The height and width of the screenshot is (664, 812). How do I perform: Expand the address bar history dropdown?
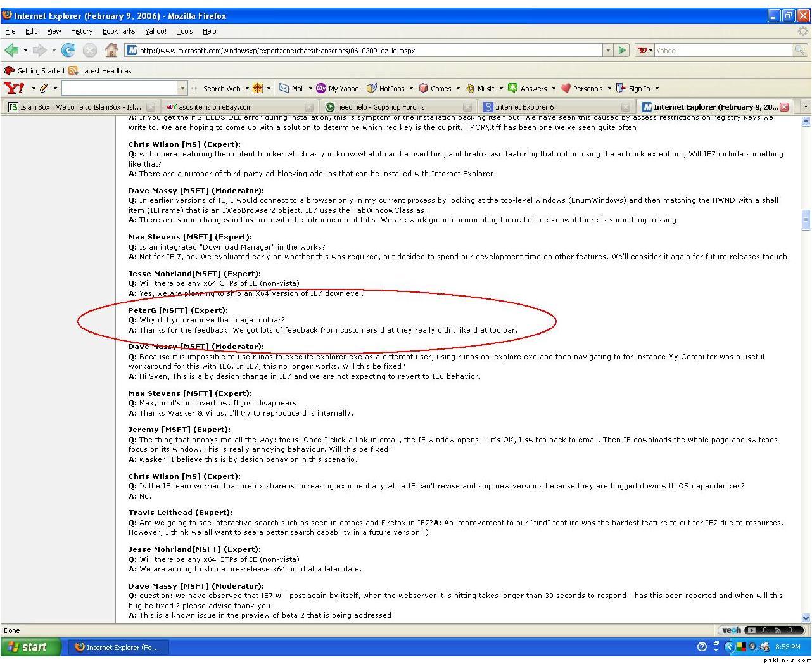pos(608,50)
